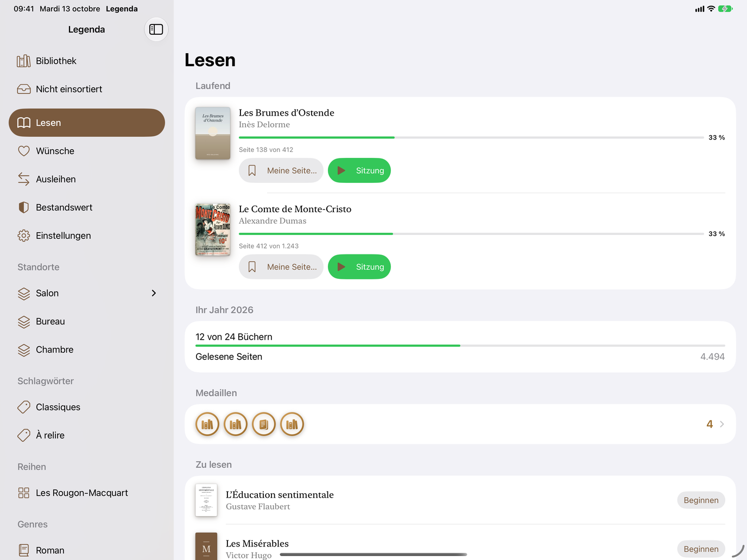The image size is (747, 560).
Task: Click Seite 412 von 1.243 text
Action: point(269,246)
